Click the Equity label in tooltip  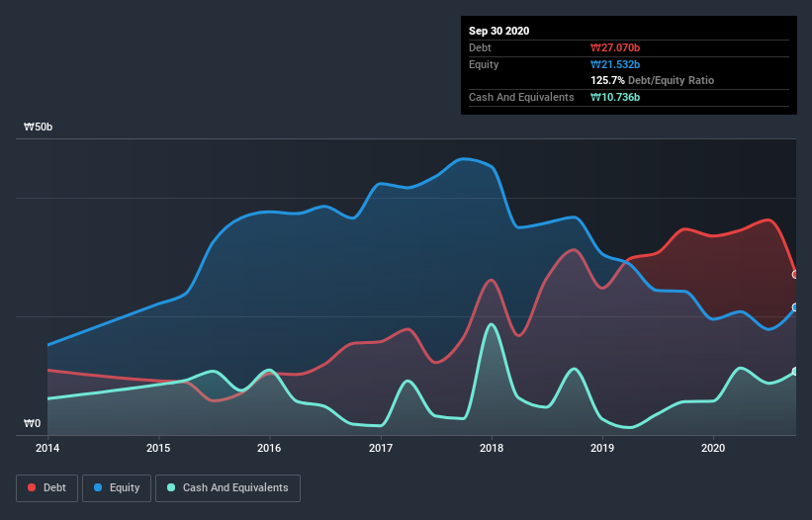484,64
